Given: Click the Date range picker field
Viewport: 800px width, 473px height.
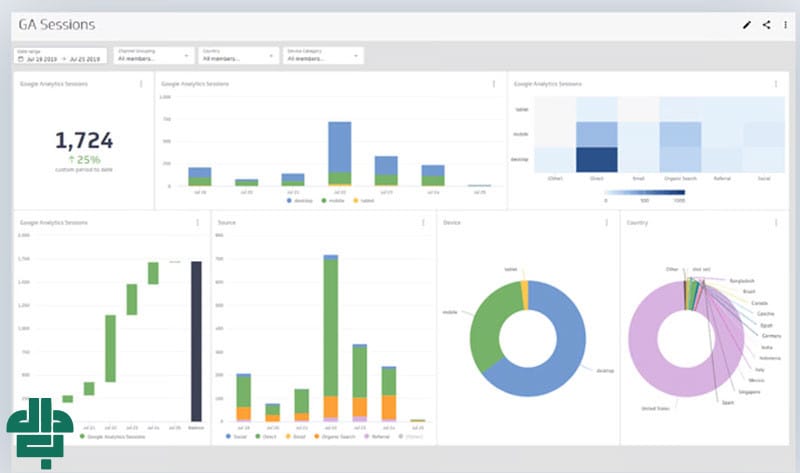Looking at the screenshot, I should coord(60,56).
